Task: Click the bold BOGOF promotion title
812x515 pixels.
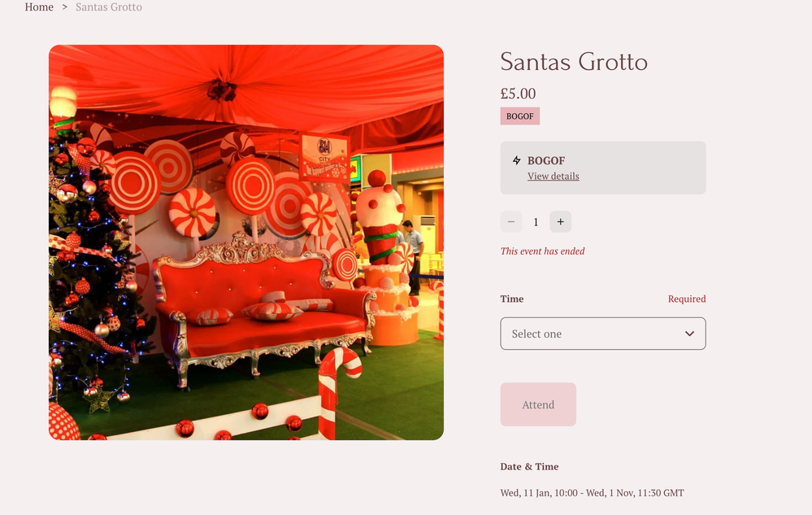Action: (x=546, y=160)
